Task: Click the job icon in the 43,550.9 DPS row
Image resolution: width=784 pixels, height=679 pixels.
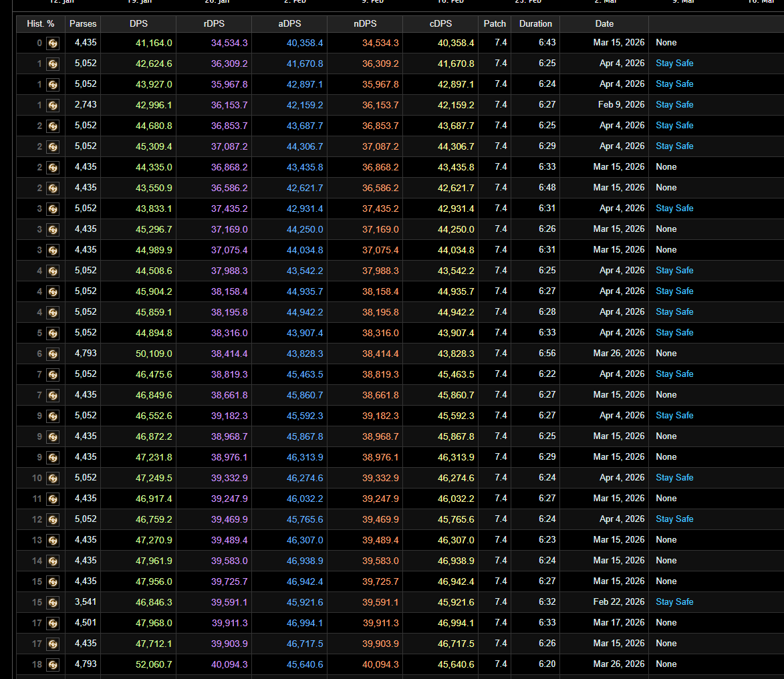Action: click(x=53, y=188)
